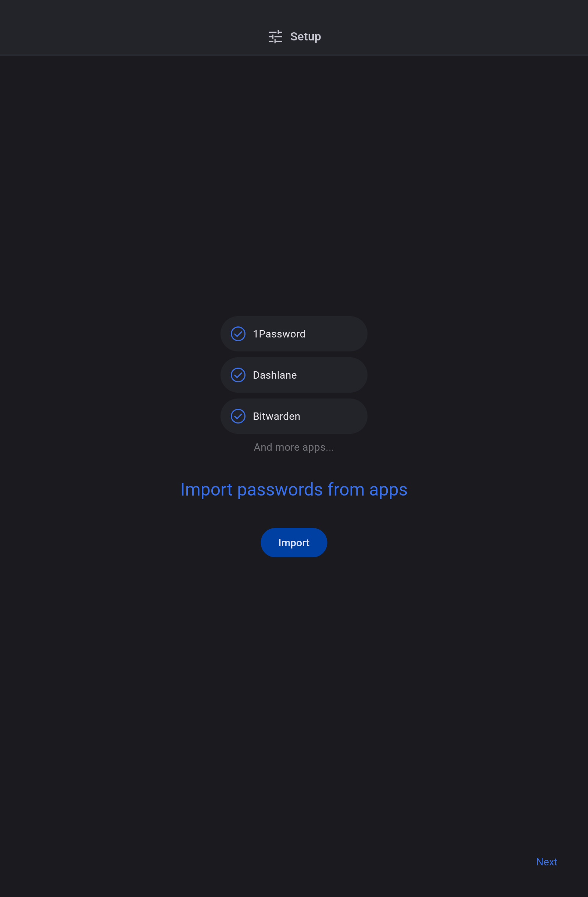The height and width of the screenshot is (897, 588).
Task: Click the 1Password checkmark circle icon
Action: pos(238,334)
